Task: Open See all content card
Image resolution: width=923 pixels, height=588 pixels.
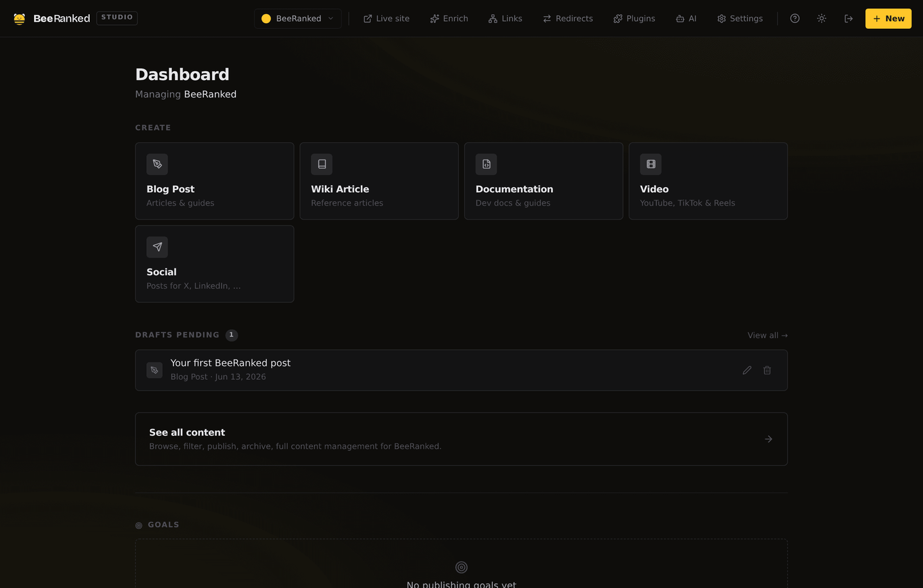Action: (462, 439)
